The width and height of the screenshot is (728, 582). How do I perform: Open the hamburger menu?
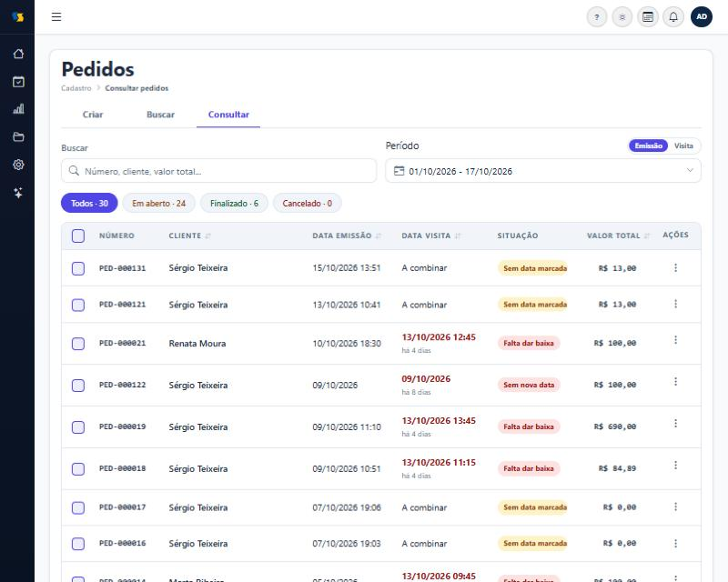56,16
